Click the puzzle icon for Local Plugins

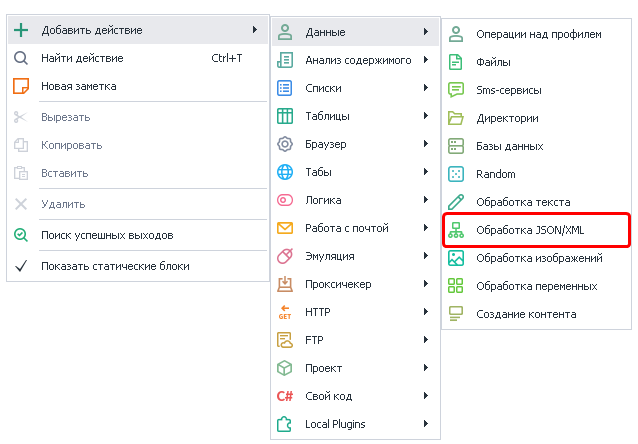tap(285, 424)
